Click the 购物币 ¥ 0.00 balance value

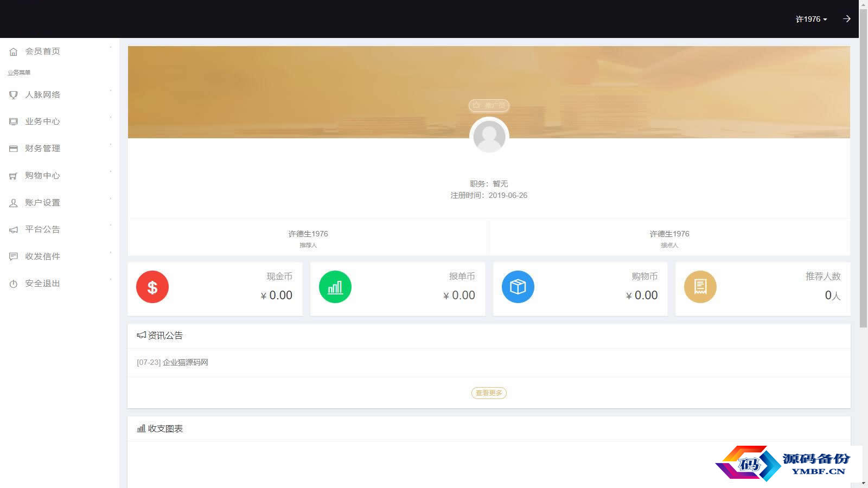pos(642,296)
